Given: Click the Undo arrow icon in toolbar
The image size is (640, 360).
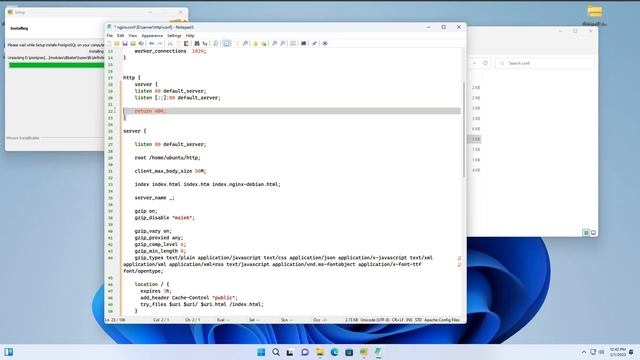Looking at the screenshot, I should (151, 43).
